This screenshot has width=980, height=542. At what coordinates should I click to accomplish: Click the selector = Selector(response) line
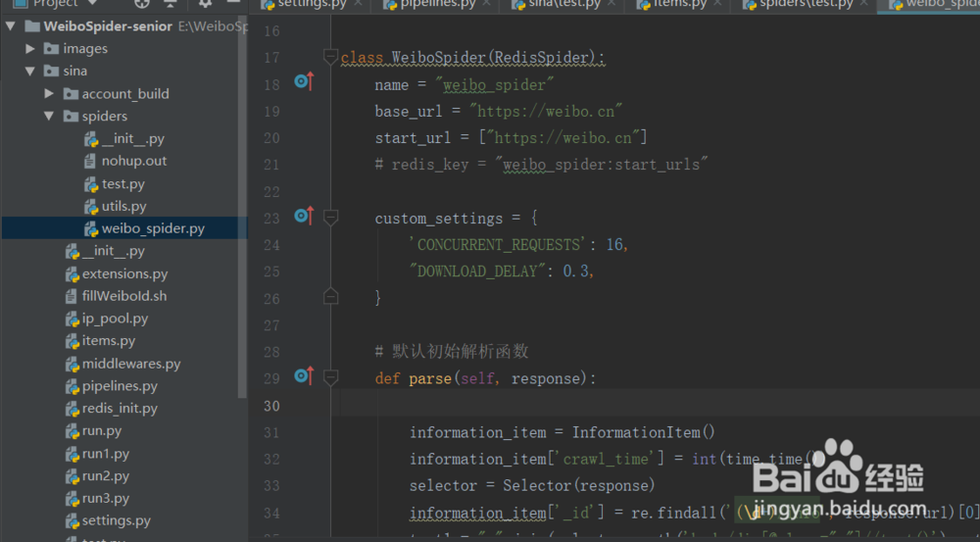tap(532, 485)
